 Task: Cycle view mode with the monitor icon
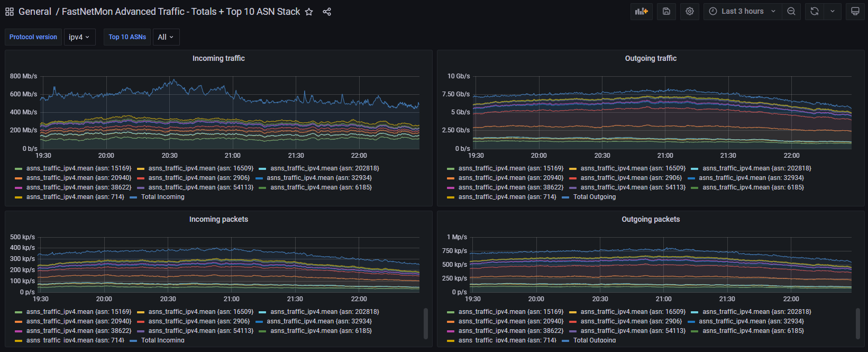855,11
